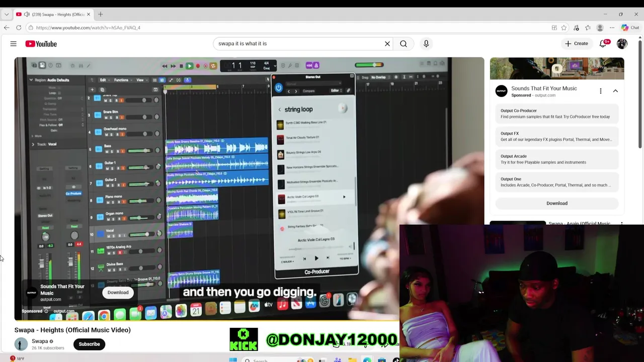
Task: Open the notifications bell
Action: point(603,44)
